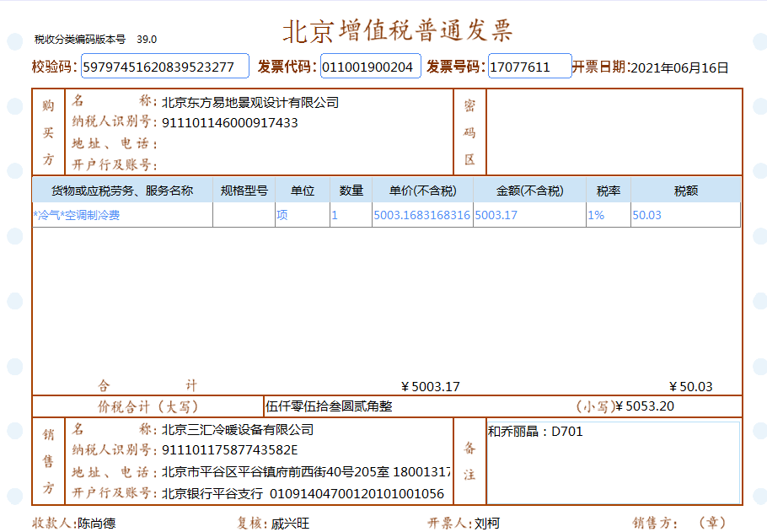This screenshot has width=767, height=532.
Task: Select seller tax ID 91110117587743582E
Action: (230, 450)
